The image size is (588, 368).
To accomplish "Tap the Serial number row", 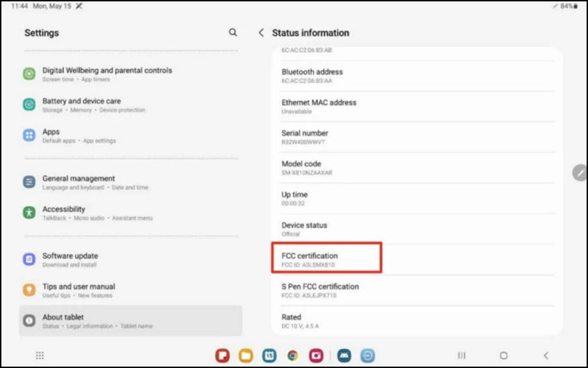I will 417,137.
